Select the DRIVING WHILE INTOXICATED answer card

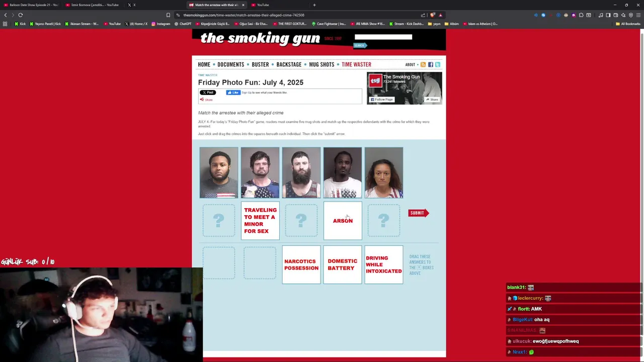pos(384,264)
